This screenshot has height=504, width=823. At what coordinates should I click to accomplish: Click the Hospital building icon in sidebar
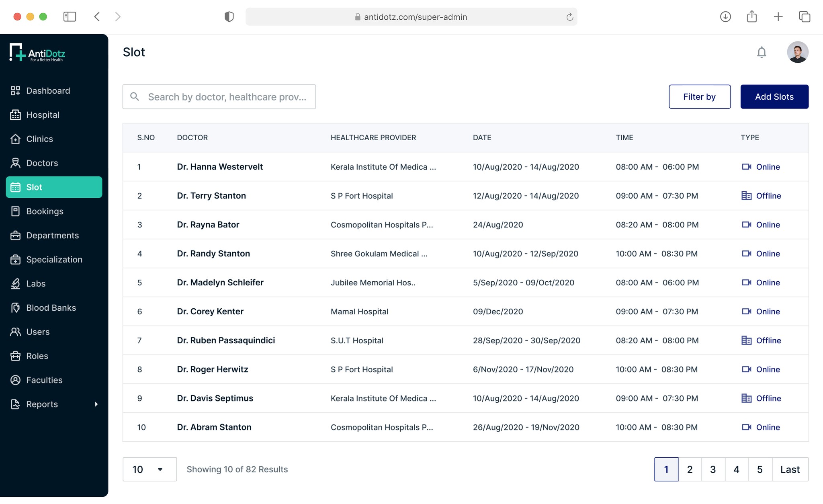click(15, 115)
